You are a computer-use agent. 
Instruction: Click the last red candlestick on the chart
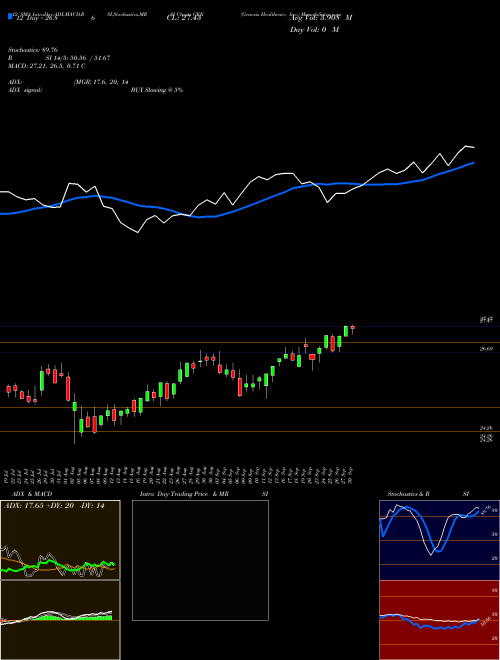[353, 329]
